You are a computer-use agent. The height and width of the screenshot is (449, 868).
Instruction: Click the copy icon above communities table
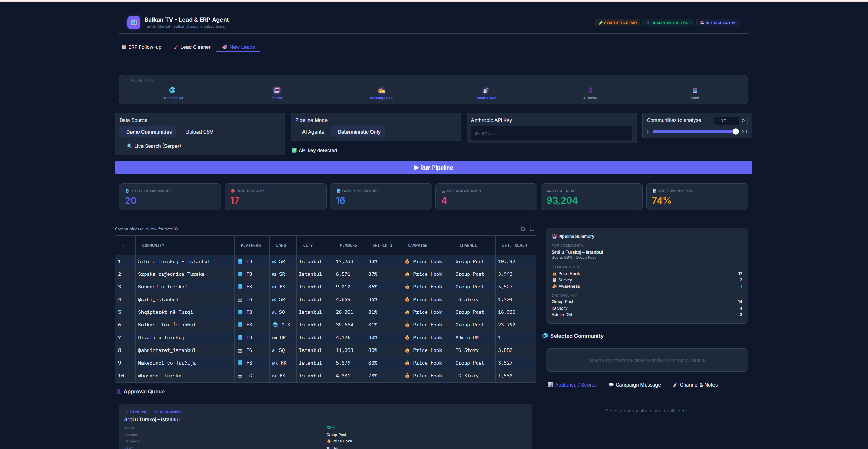tap(522, 229)
